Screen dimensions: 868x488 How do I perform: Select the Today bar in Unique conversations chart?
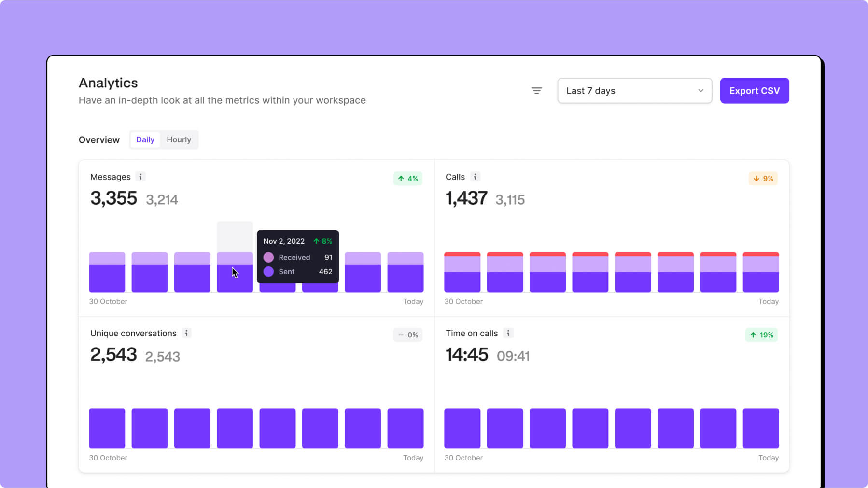click(x=406, y=429)
